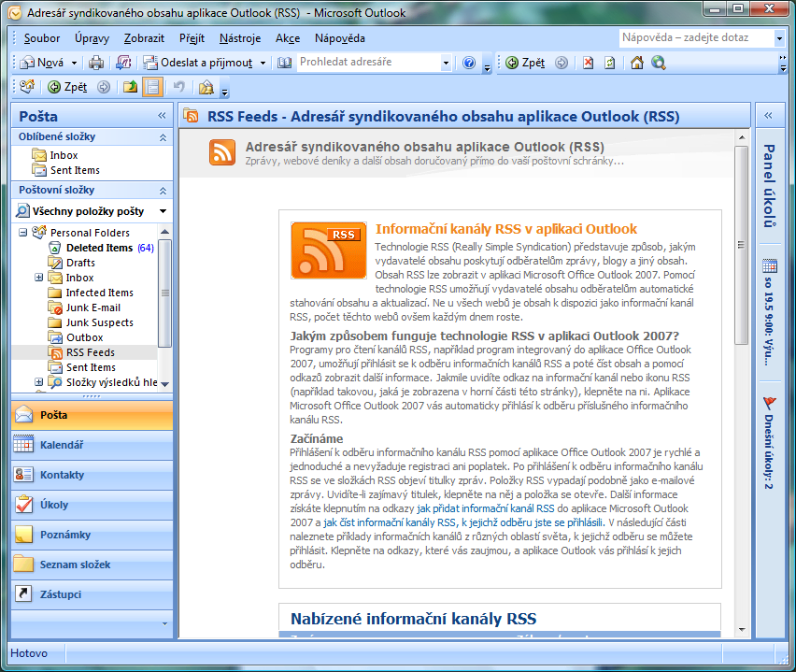Click the Stop loading page icon
This screenshot has width=796, height=672.
click(588, 63)
